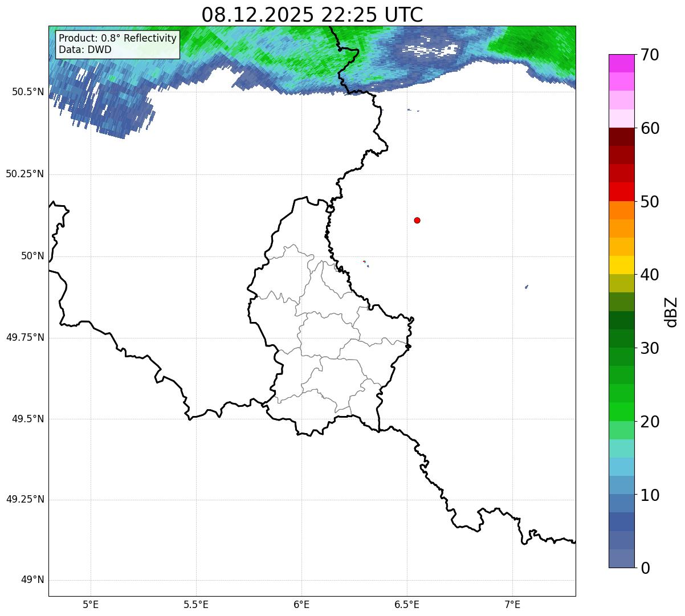Click the dark maroon colorbar segment below 60
685x616 pixels.
[622, 137]
